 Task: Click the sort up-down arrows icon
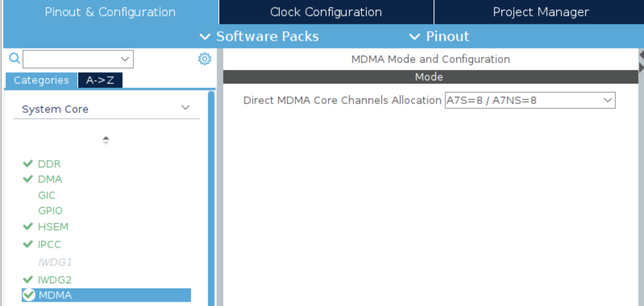pyautogui.click(x=106, y=140)
